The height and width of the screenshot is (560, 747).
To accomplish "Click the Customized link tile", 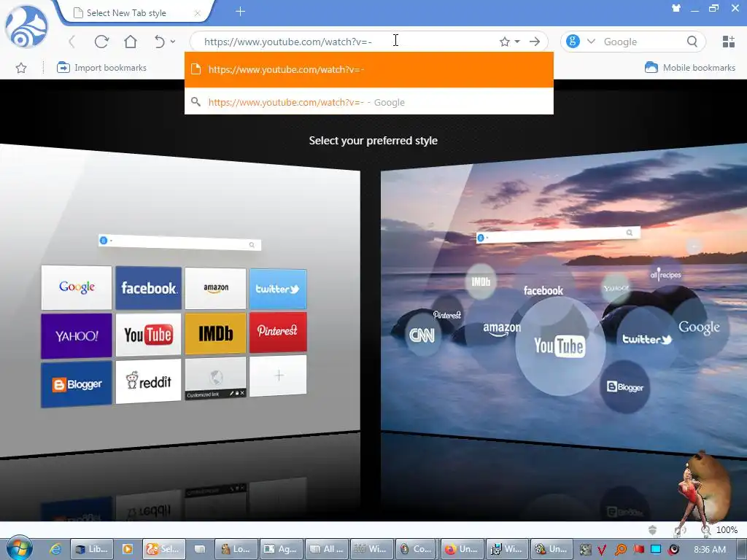I will [215, 378].
